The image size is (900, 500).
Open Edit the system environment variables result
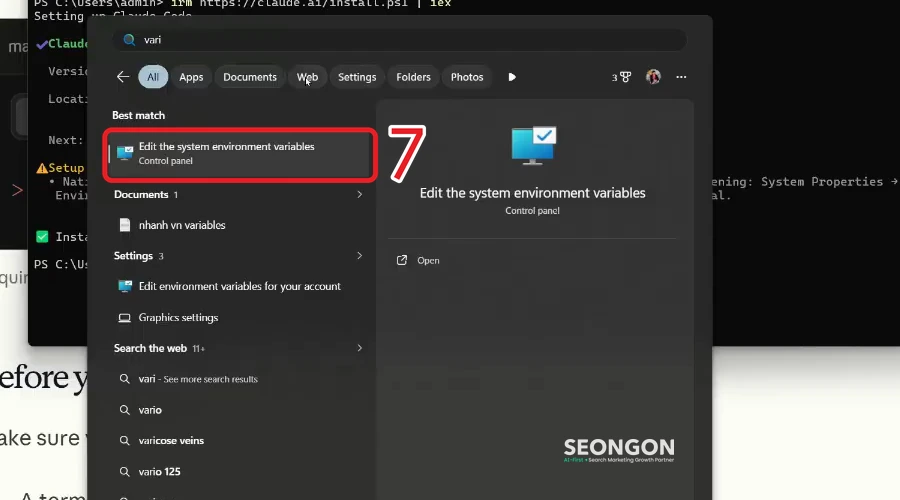pos(240,154)
